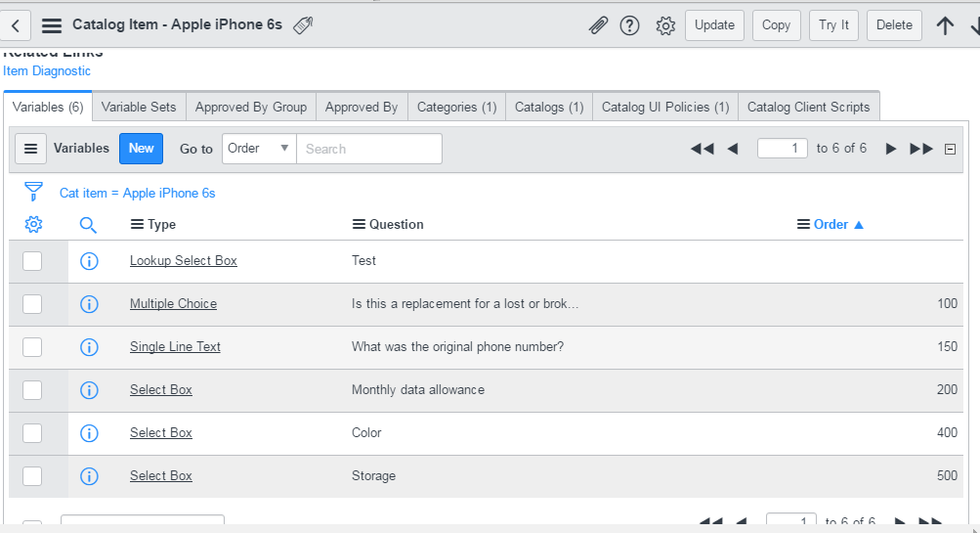Jump to first page of Variables list

point(702,149)
